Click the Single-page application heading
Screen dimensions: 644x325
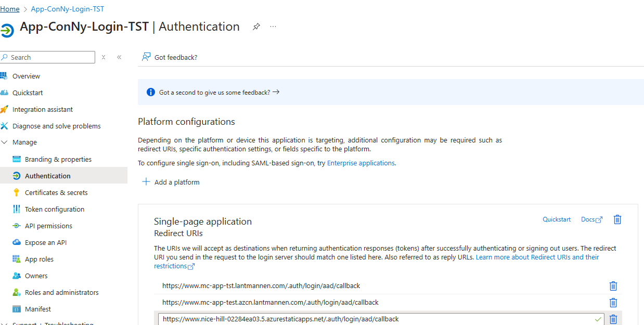203,222
